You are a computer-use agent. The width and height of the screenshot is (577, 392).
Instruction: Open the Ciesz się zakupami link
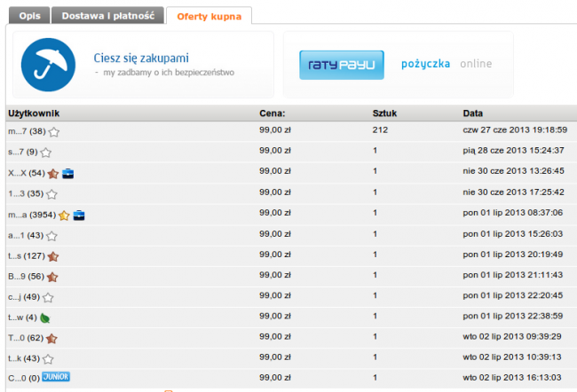point(141,58)
